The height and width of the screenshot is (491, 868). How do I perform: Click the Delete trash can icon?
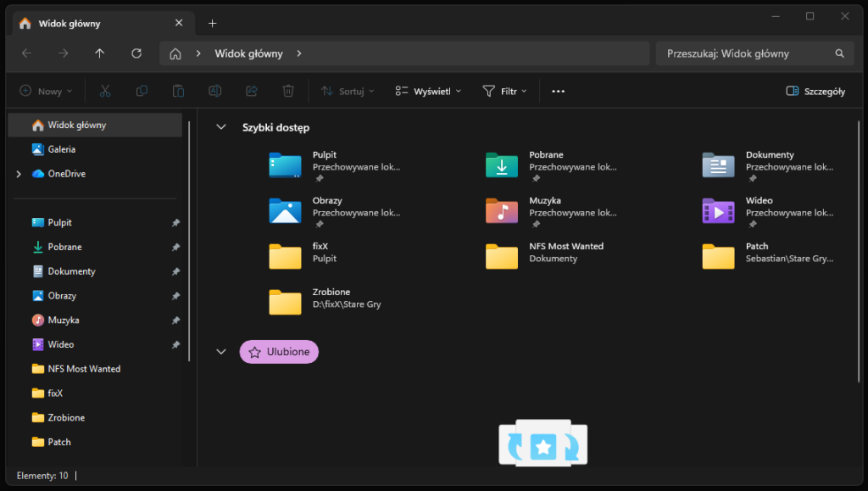click(x=288, y=91)
